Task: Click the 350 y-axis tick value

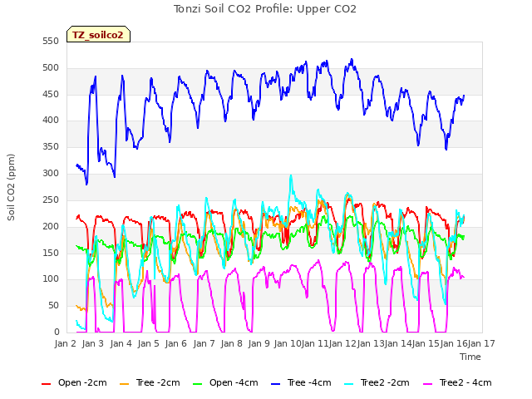Action: click(x=51, y=147)
